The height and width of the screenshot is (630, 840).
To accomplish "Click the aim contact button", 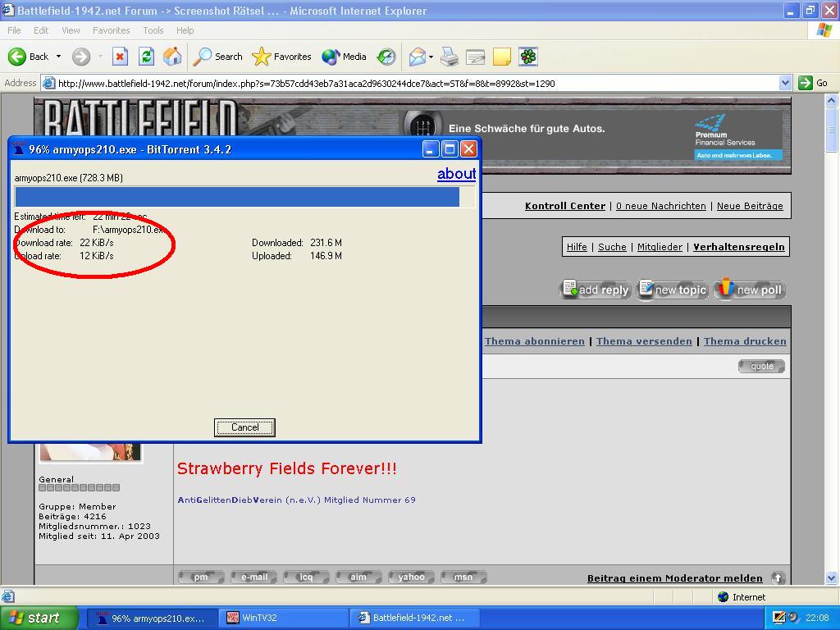I will pyautogui.click(x=358, y=577).
